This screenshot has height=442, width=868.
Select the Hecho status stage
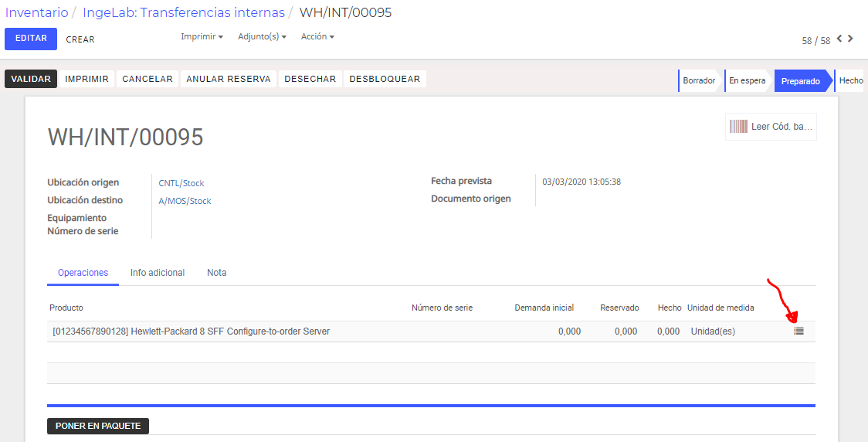coord(851,80)
